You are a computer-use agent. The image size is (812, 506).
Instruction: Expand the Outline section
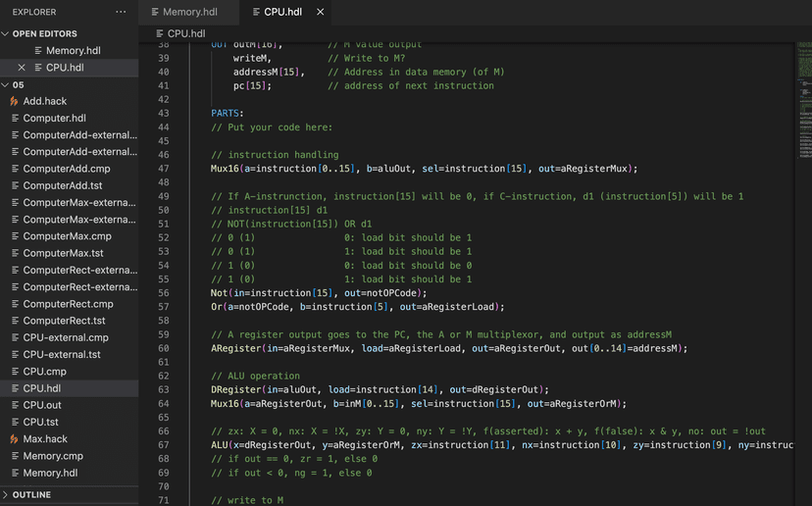pos(6,494)
